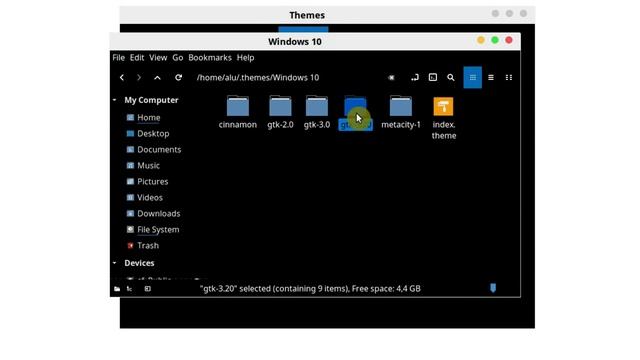The image size is (640, 360).
Task: Open Trash in the sidebar
Action: tap(148, 245)
